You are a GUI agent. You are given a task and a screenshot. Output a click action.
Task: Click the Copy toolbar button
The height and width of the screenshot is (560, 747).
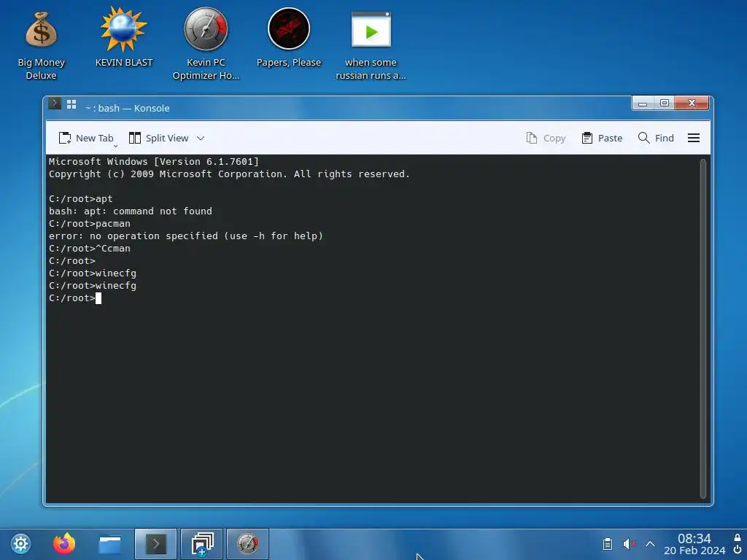[546, 138]
